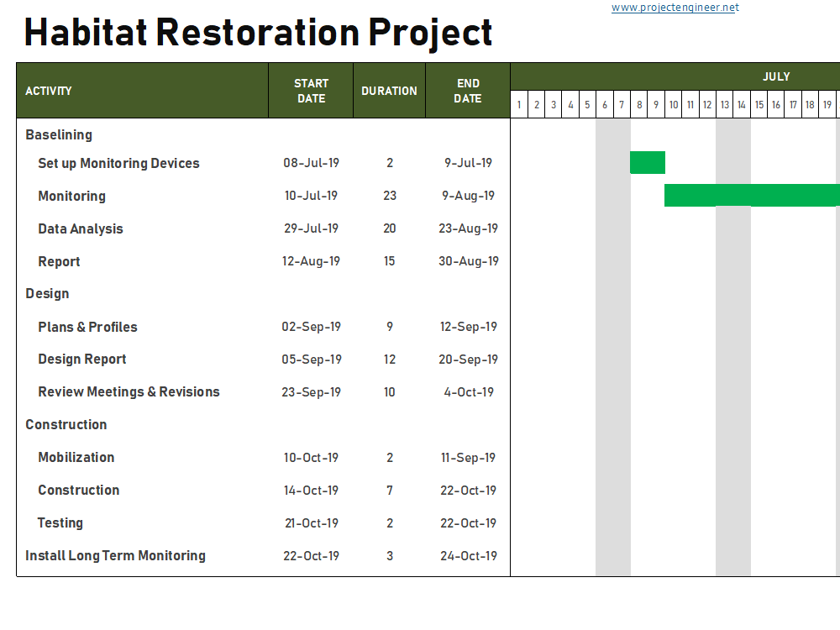
Task: Select the 11-Sep-19 end date cell
Action: (x=468, y=458)
